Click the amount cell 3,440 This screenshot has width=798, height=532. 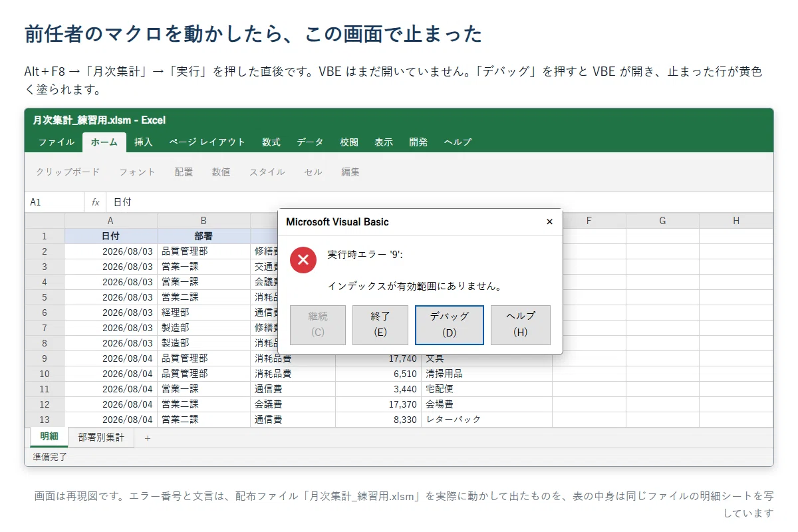378,389
